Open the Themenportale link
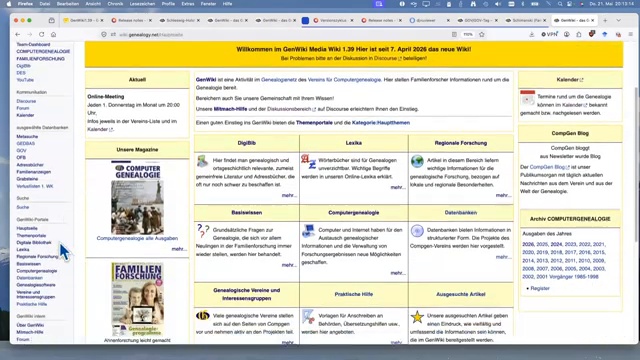The width and height of the screenshot is (640, 360). [x=314, y=122]
